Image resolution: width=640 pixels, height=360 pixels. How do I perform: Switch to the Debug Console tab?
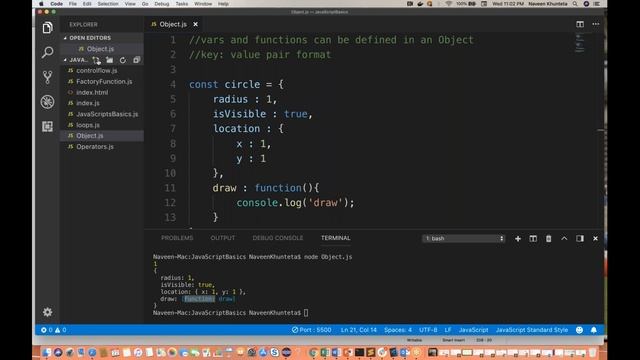(278, 238)
